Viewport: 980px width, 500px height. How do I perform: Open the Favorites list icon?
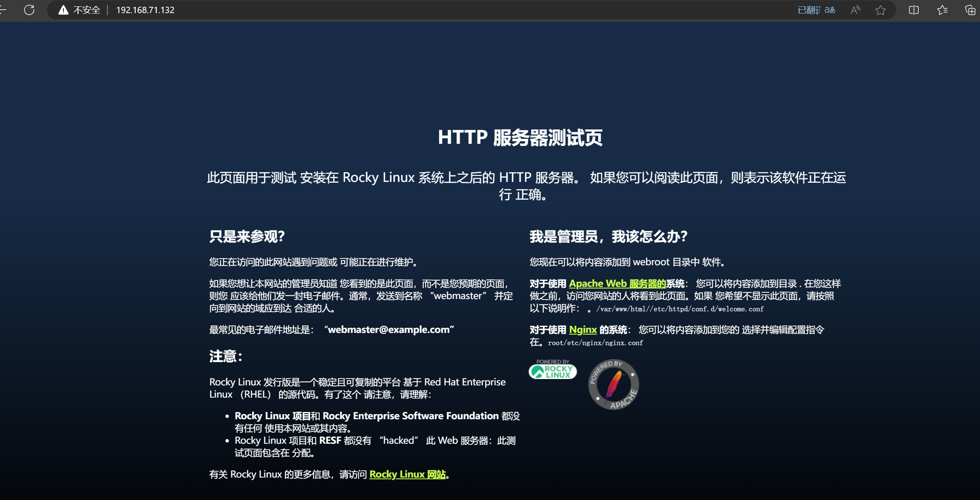click(x=942, y=10)
